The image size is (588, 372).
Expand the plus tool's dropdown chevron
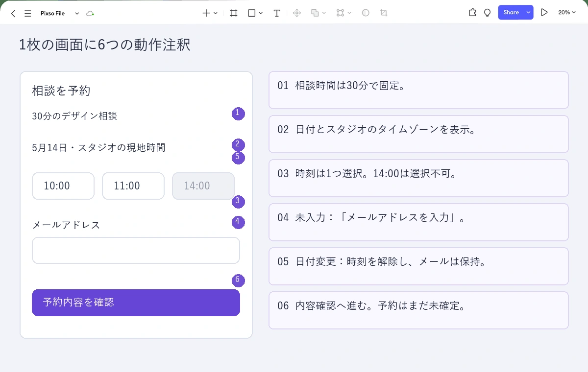tap(216, 13)
